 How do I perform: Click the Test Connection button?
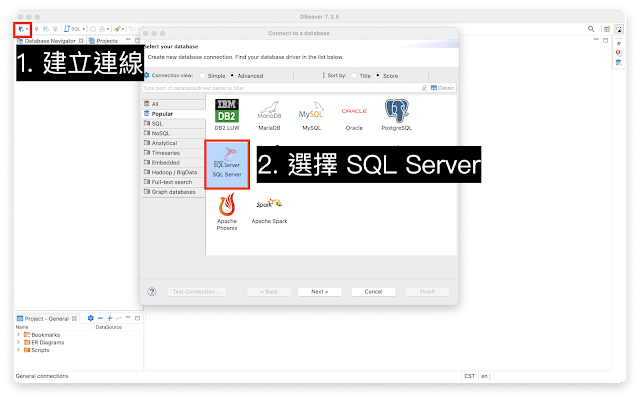click(197, 292)
